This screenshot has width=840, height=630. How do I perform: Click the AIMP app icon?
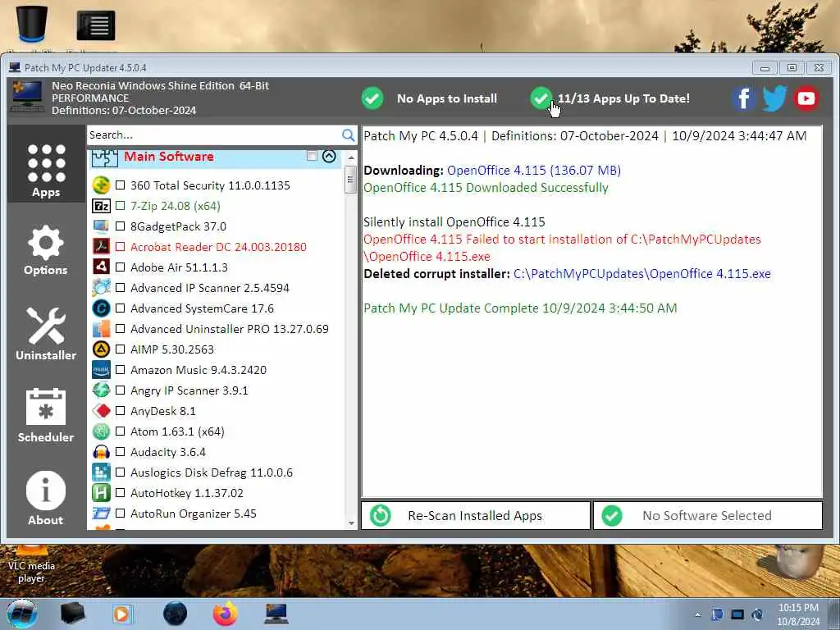101,349
